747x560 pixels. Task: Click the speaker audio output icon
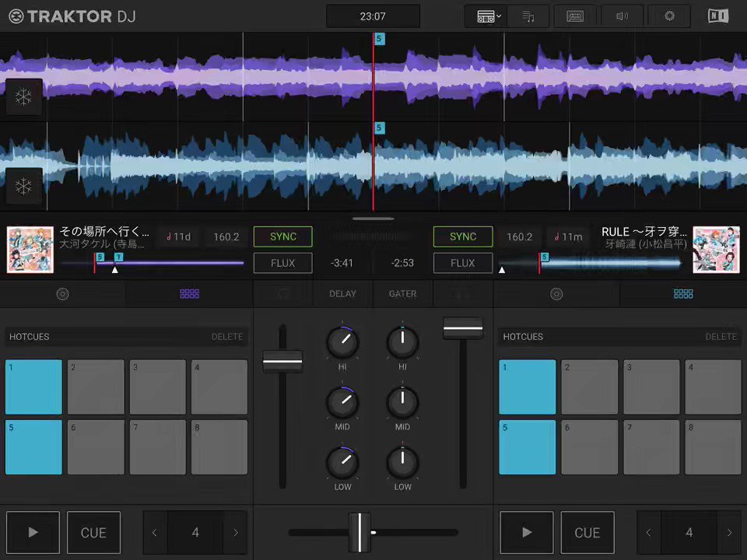622,16
